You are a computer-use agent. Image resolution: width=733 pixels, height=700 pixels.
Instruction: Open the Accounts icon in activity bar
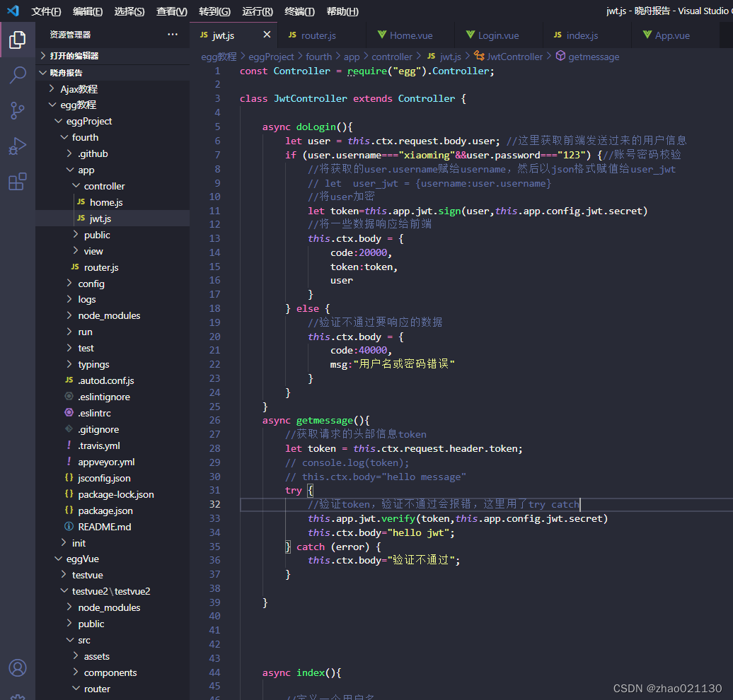pyautogui.click(x=17, y=667)
